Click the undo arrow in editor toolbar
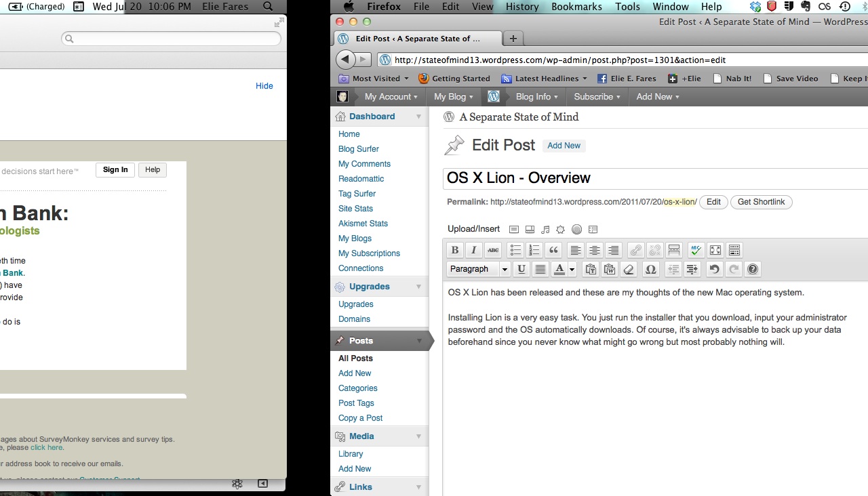Viewport: 868px width, 496px height. point(714,269)
